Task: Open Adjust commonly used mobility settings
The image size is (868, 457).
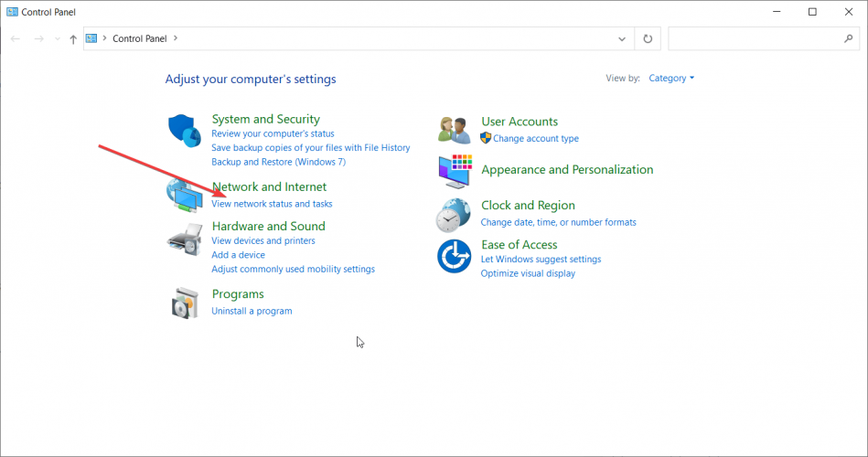Action: click(x=293, y=270)
